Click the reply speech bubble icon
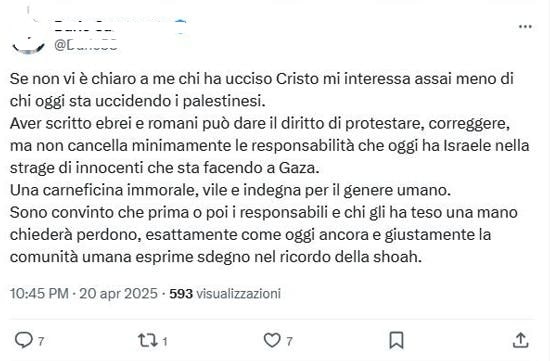Image resolution: width=550 pixels, height=361 pixels. click(x=24, y=340)
